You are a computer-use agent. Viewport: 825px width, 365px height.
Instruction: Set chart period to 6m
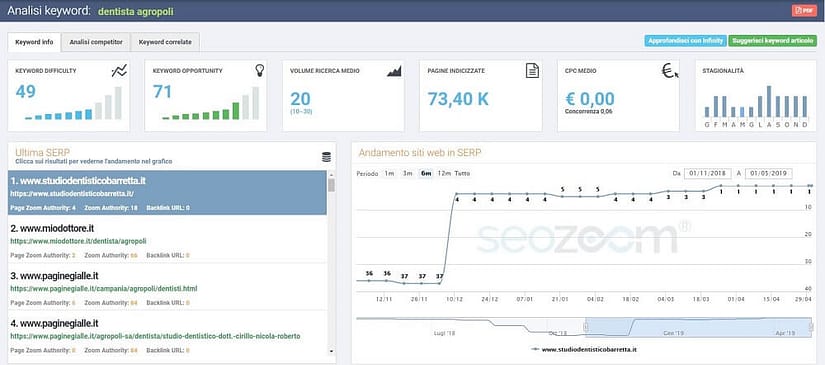point(425,173)
